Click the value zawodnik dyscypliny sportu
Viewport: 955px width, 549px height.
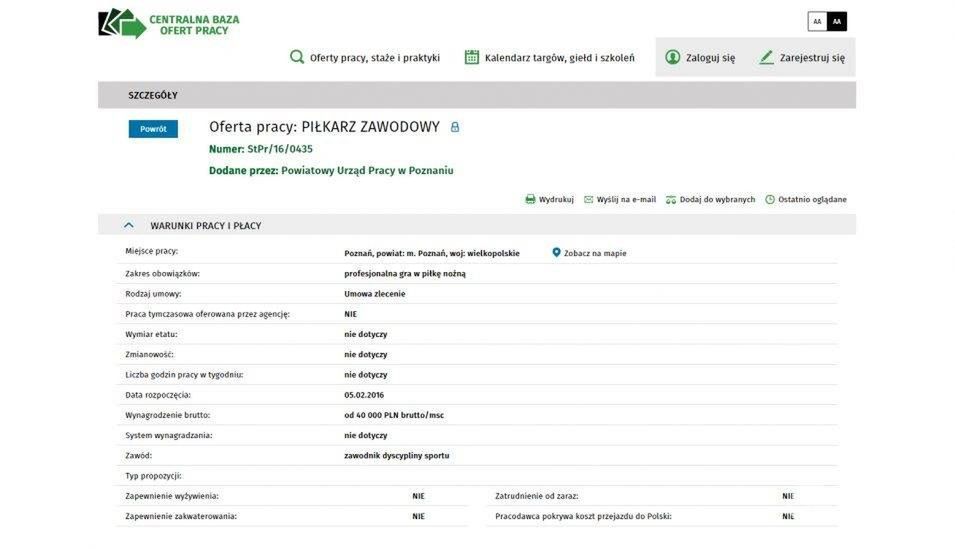click(x=396, y=455)
